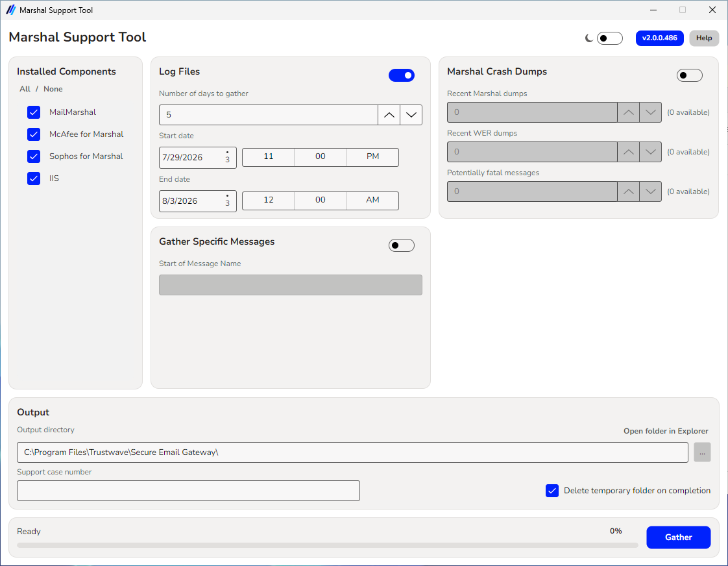The height and width of the screenshot is (566, 728).
Task: Click the 0% progress text
Action: [x=616, y=531]
